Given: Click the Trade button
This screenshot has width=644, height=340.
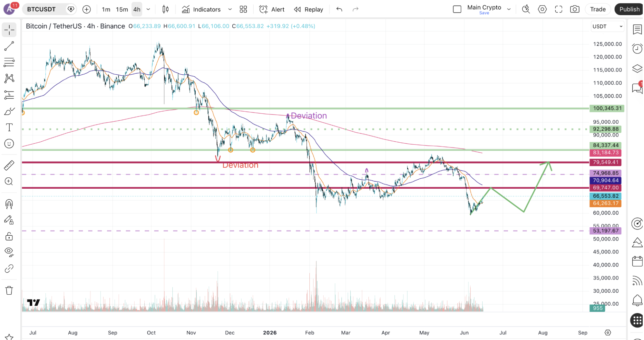Looking at the screenshot, I should click(598, 9).
